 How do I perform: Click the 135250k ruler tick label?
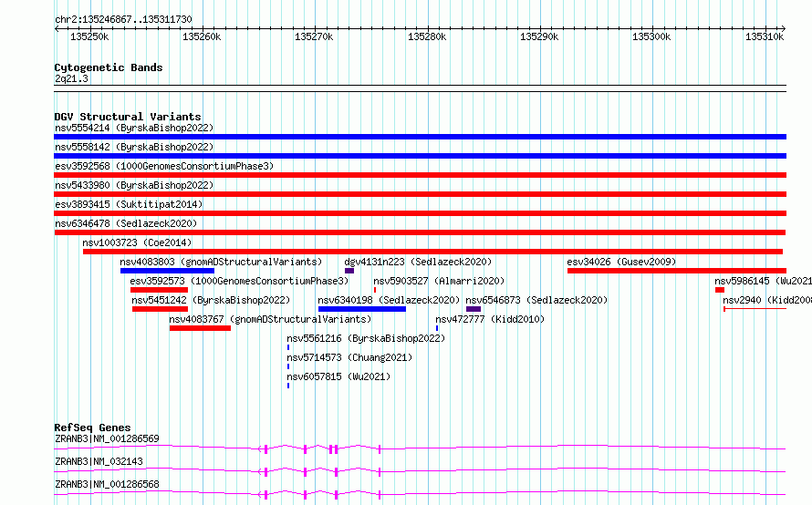click(89, 36)
